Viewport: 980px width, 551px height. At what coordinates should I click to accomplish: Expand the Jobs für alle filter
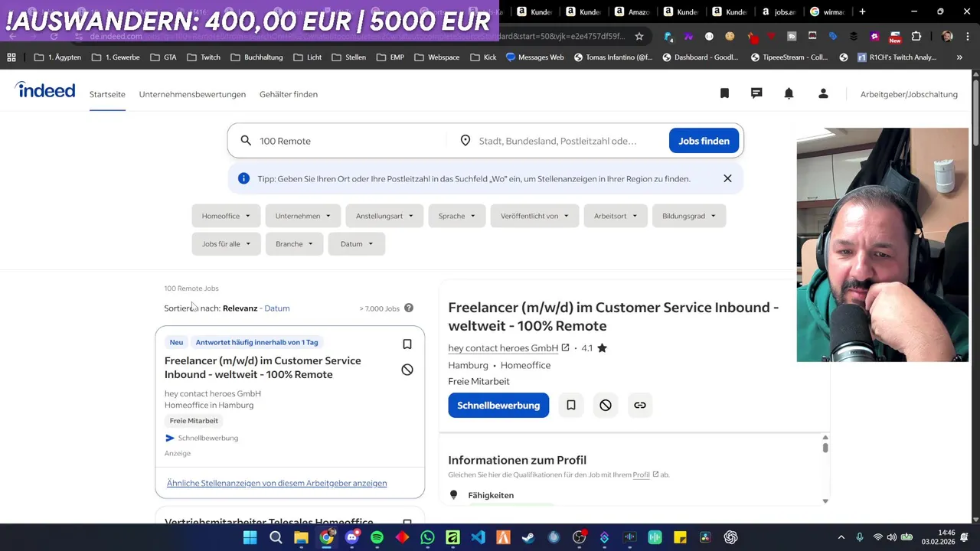pos(226,243)
